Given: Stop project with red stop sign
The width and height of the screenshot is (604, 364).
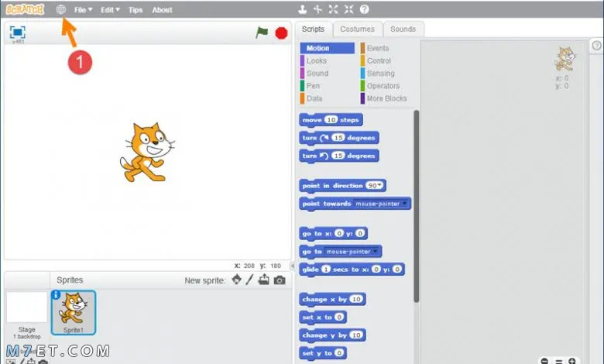Looking at the screenshot, I should coord(281,33).
